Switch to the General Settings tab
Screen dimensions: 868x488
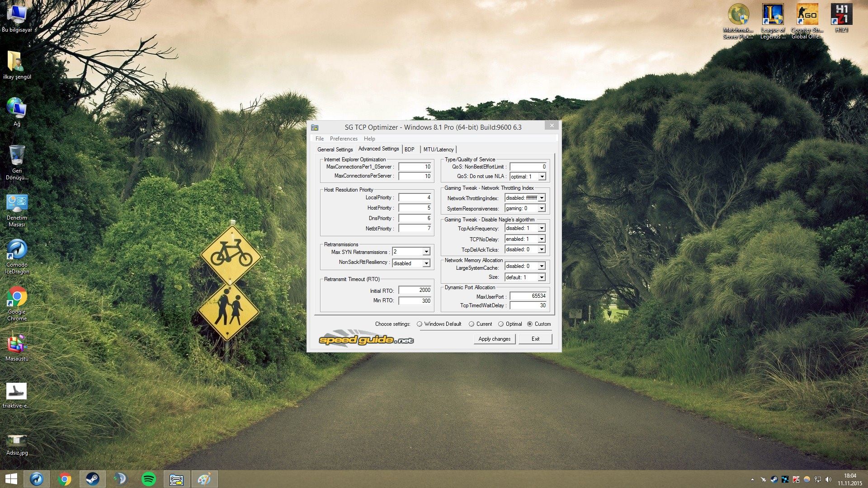click(x=335, y=150)
